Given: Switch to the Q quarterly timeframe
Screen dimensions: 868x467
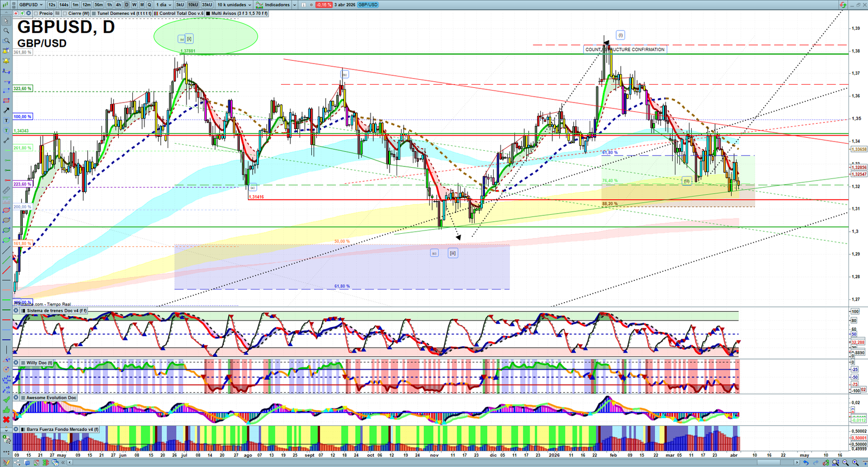Looking at the screenshot, I should tap(150, 4).
